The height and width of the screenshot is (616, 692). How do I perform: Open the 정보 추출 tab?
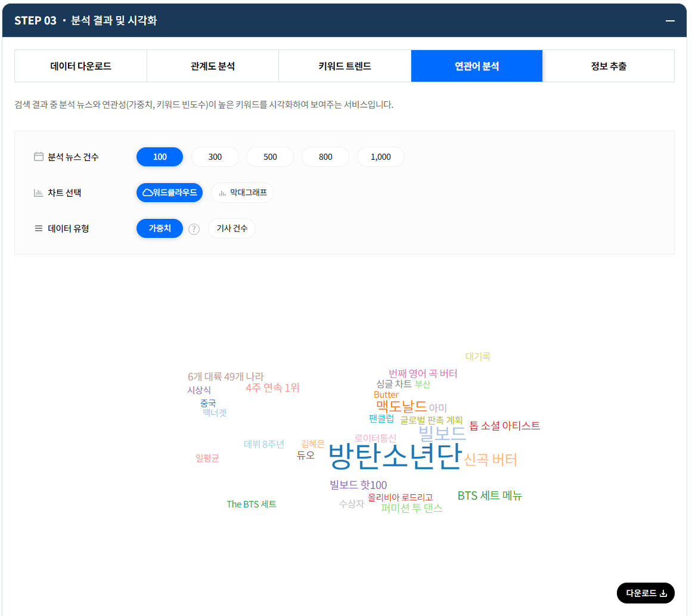(x=609, y=66)
